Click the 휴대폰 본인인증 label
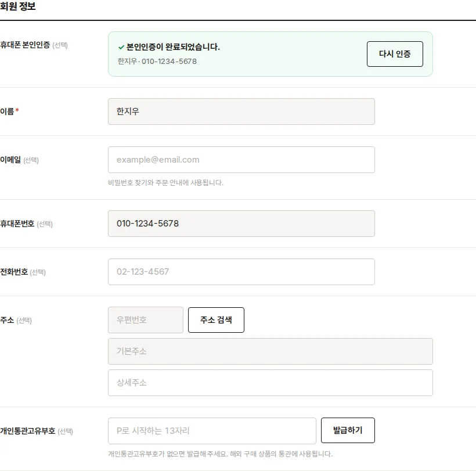 pyautogui.click(x=25, y=45)
